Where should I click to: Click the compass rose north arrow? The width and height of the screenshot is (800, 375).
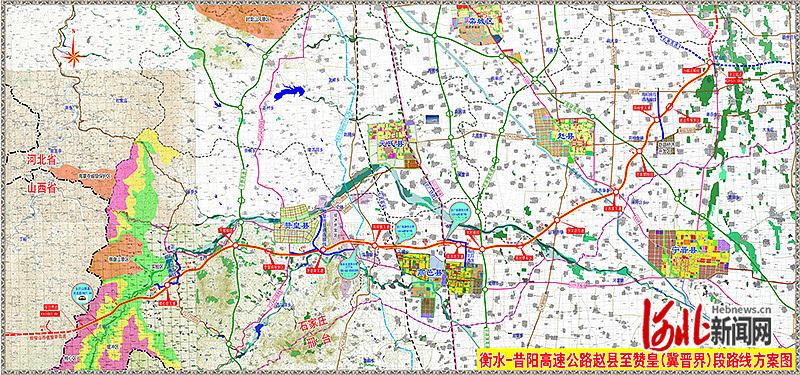point(73,48)
